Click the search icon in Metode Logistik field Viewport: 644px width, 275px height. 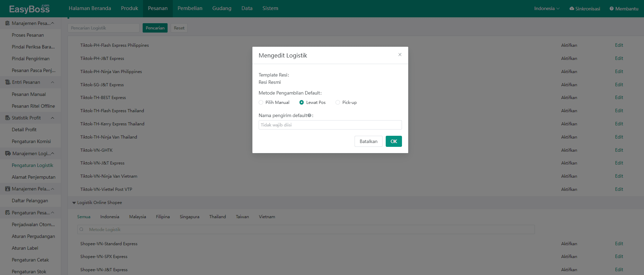click(81, 229)
